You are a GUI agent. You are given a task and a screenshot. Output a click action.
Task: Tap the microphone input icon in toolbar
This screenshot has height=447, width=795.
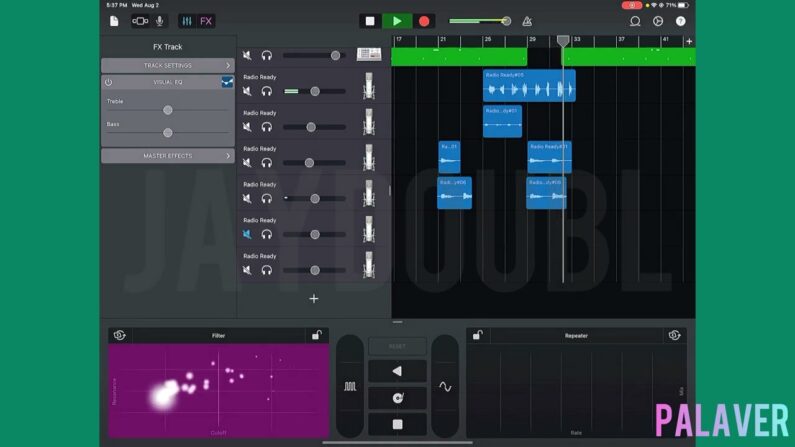160,21
